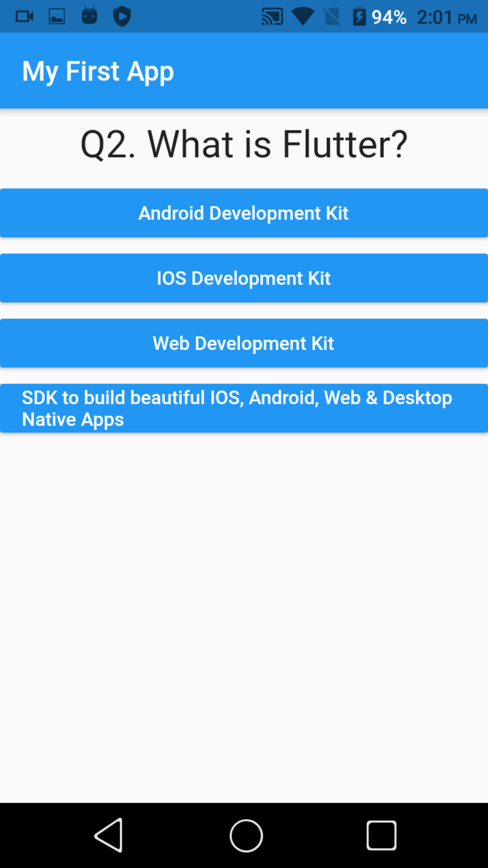Tap the Wi-Fi signal status icon
The height and width of the screenshot is (868, 488).
[x=303, y=17]
